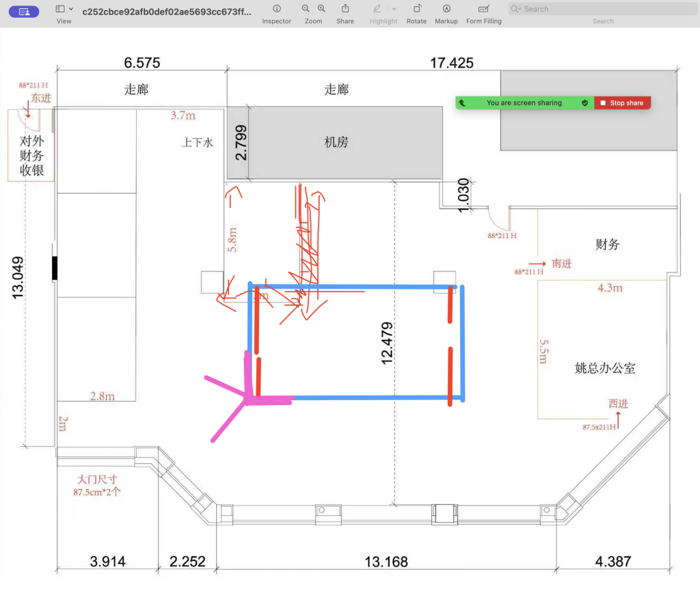The image size is (700, 602).
Task: Click the 'You are screen sharing' label
Action: tap(524, 103)
